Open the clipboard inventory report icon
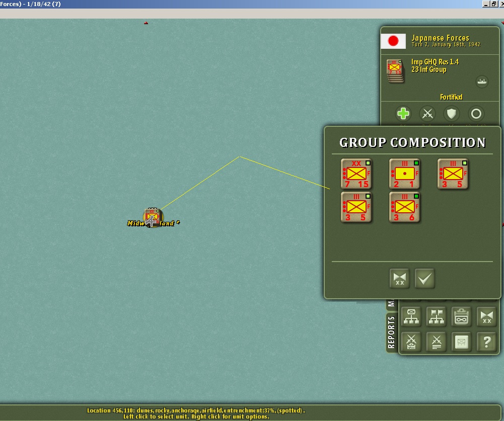This screenshot has height=421, width=504. tap(461, 316)
